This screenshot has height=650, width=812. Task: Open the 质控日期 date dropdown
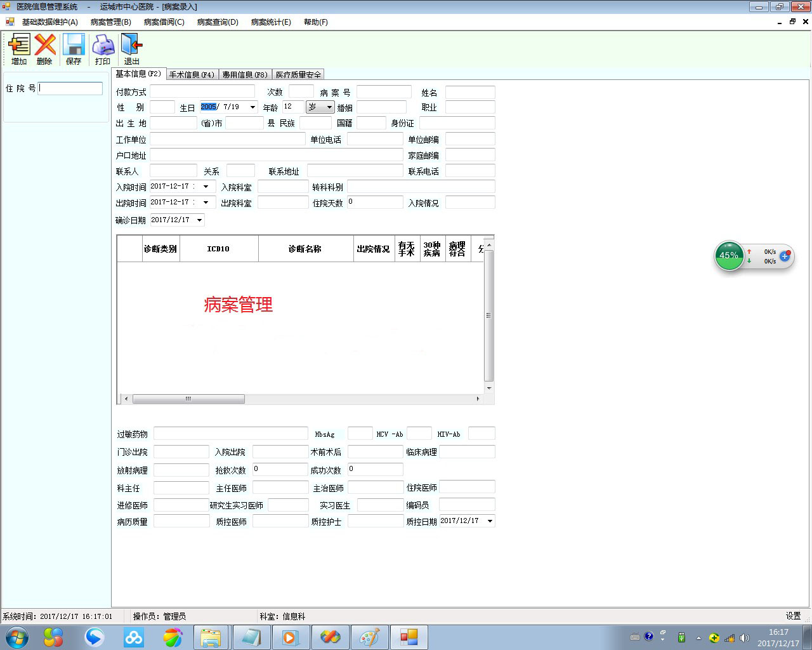(490, 521)
